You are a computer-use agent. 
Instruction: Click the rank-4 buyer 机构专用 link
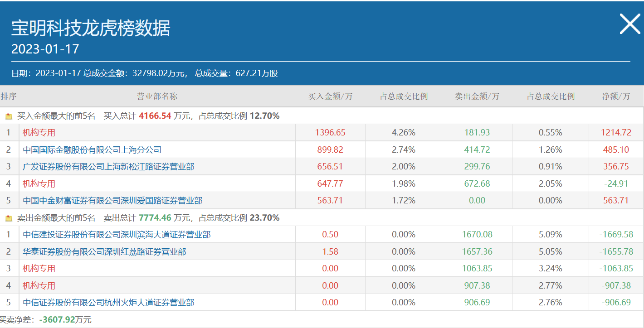click(x=39, y=183)
